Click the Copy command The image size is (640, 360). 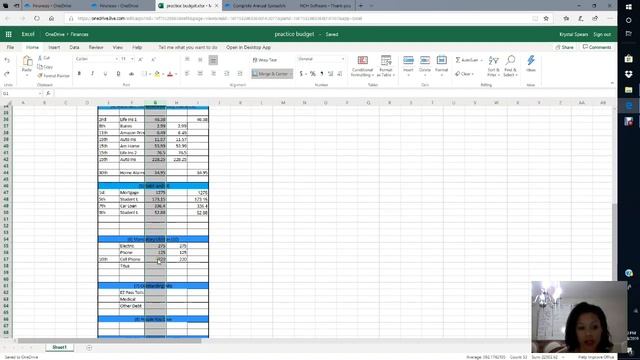click(x=45, y=67)
